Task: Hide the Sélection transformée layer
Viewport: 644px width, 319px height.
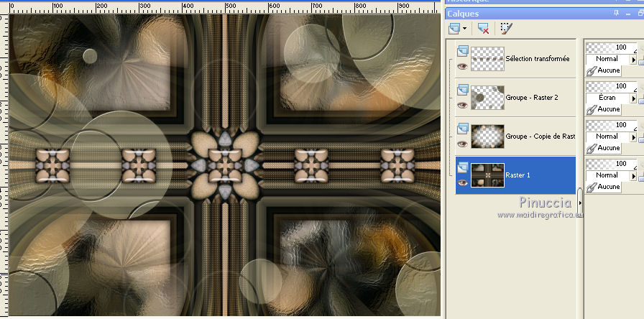Action: 462,66
